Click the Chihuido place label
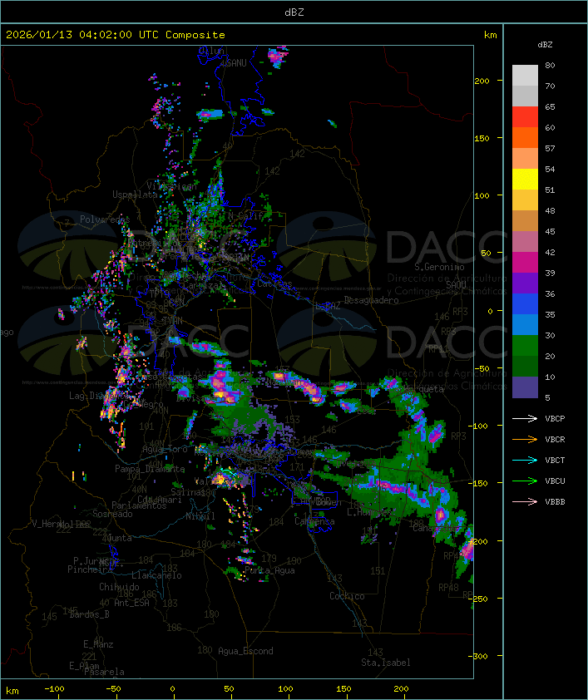This screenshot has width=588, height=700. (119, 587)
